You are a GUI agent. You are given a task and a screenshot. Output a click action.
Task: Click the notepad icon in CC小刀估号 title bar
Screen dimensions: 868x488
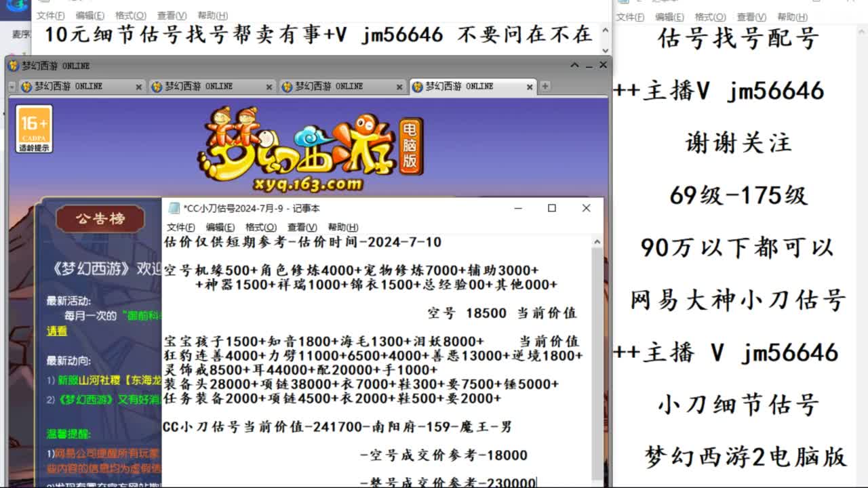pyautogui.click(x=174, y=208)
